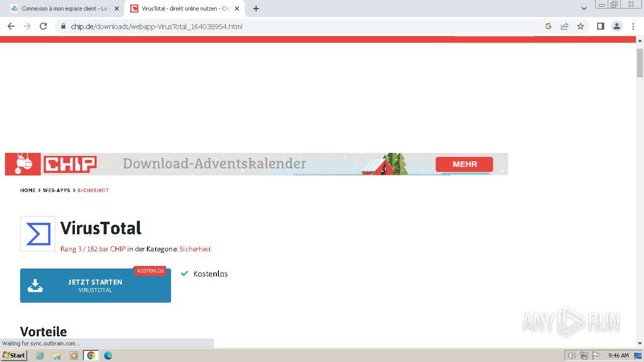The image size is (644, 362).
Task: Open the network tray icon
Action: coord(584,355)
